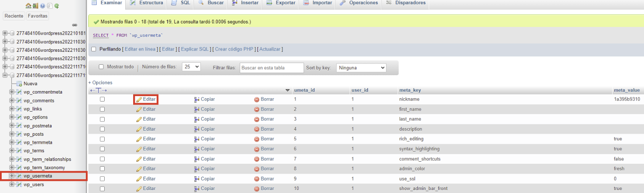The image size is (644, 193).
Task: Click the wp_terms table icon
Action: [19, 151]
